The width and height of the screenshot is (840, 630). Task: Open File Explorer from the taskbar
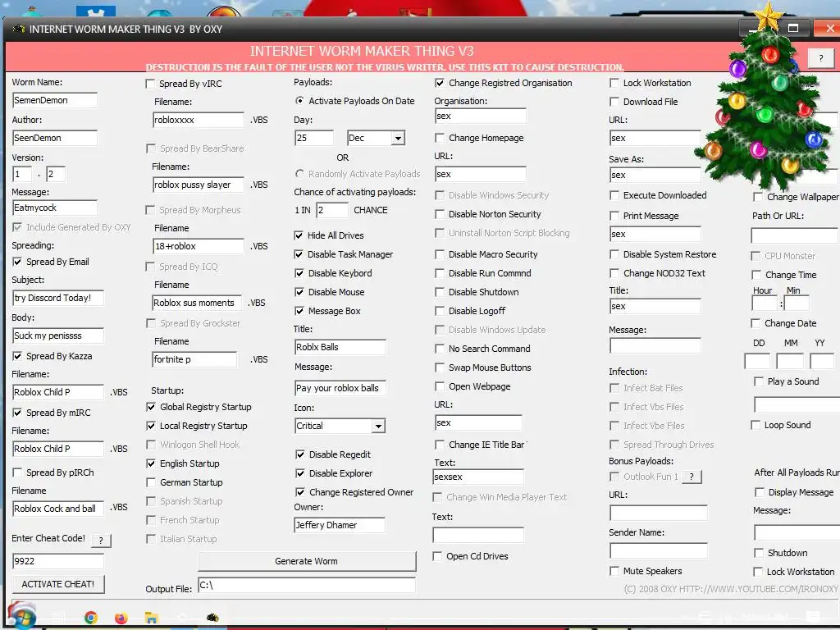(152, 618)
